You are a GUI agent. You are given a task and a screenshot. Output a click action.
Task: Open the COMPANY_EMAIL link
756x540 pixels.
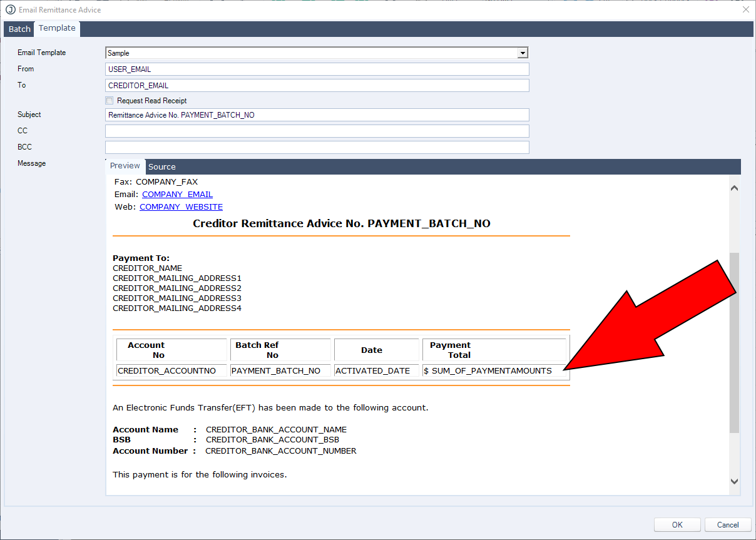pos(177,195)
